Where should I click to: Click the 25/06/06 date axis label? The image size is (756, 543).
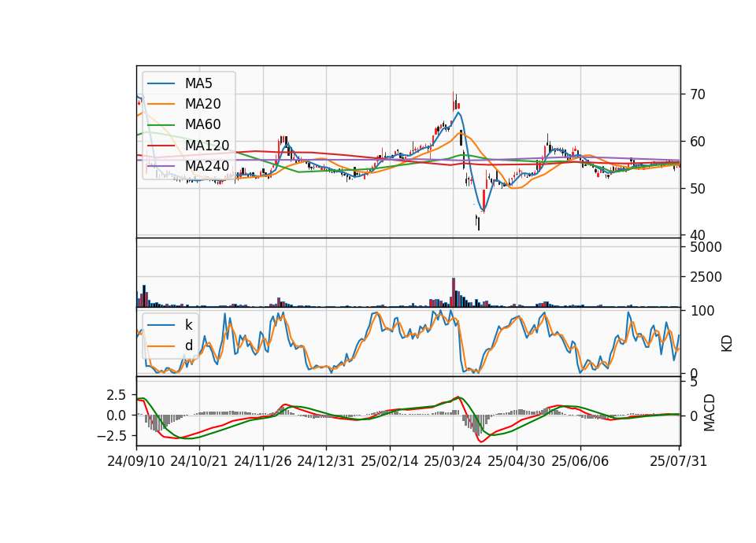click(580, 461)
